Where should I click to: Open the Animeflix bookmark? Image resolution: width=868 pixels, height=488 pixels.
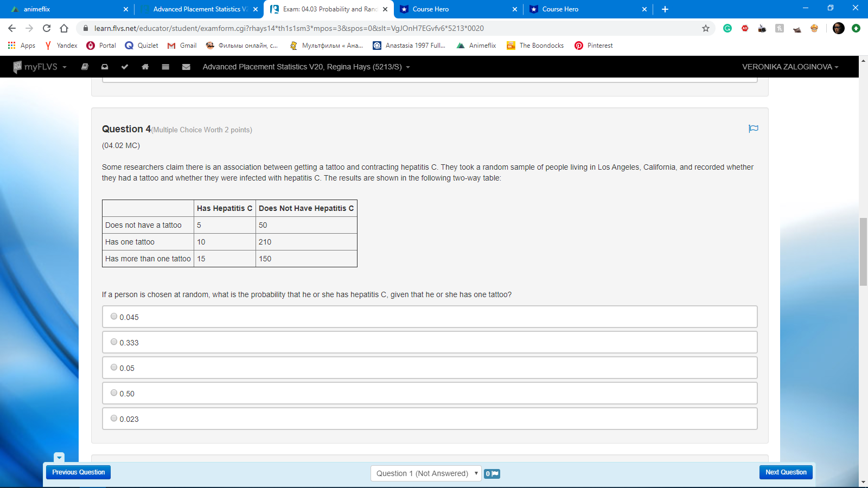point(476,46)
